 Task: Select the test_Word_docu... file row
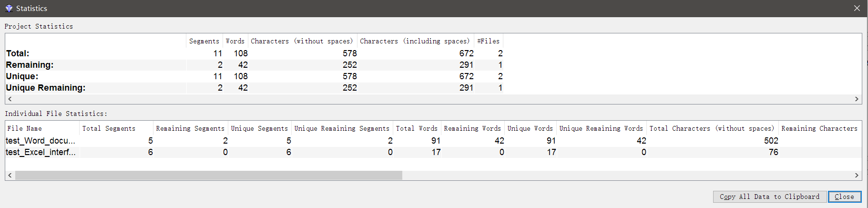[41, 141]
